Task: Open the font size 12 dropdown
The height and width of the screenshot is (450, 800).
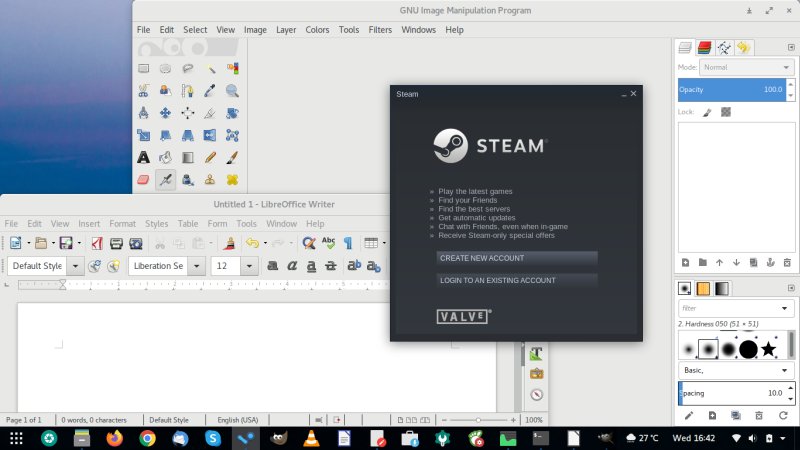Action: tap(249, 266)
